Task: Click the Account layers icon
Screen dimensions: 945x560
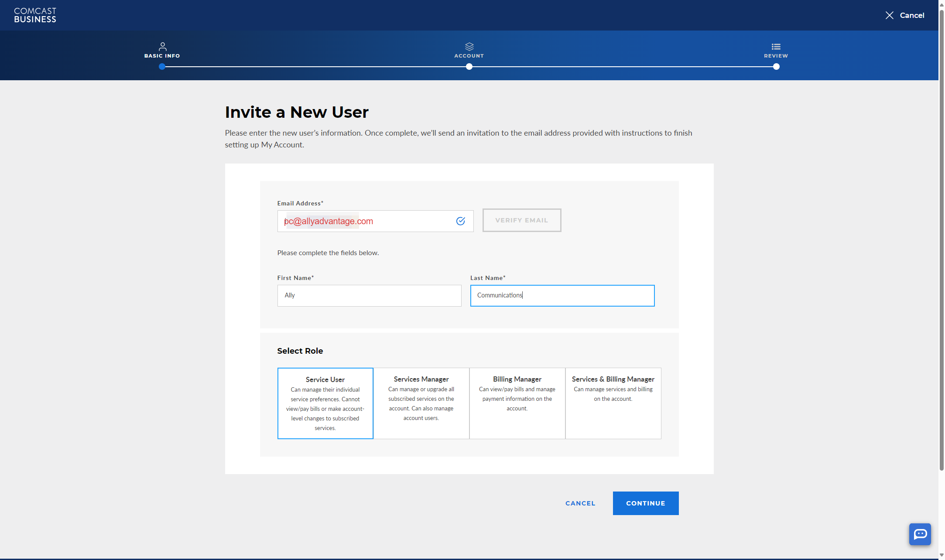Action: coord(469,46)
